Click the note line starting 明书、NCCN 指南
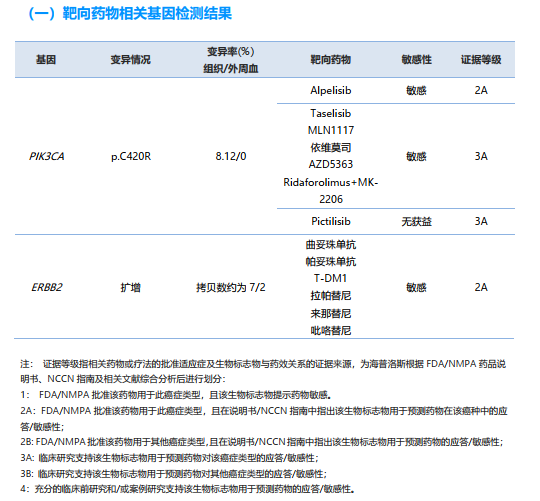The image size is (540, 501). click(x=123, y=379)
